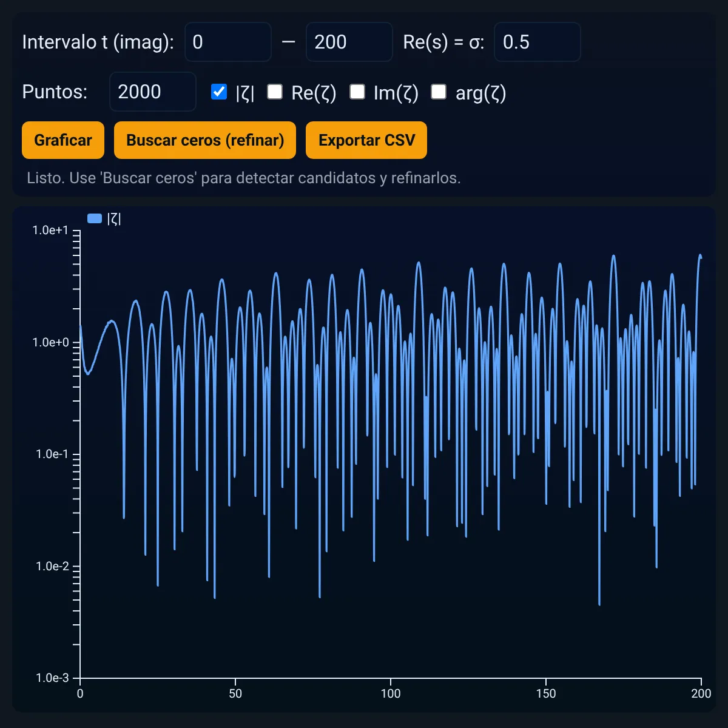Screen dimensions: 728x728
Task: Click the x-axis tick label 50
Action: click(x=235, y=693)
